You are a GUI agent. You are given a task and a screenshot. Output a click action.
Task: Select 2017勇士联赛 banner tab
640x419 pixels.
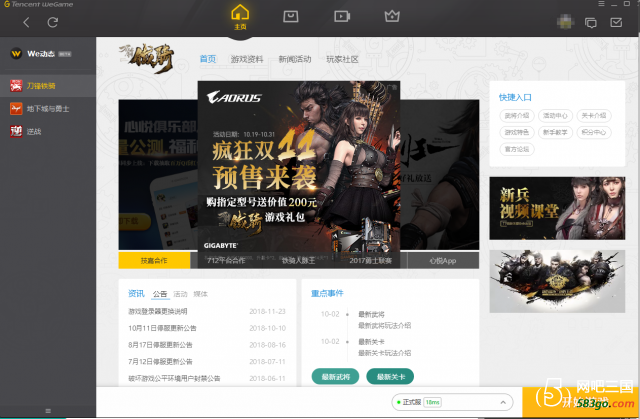[x=371, y=260]
